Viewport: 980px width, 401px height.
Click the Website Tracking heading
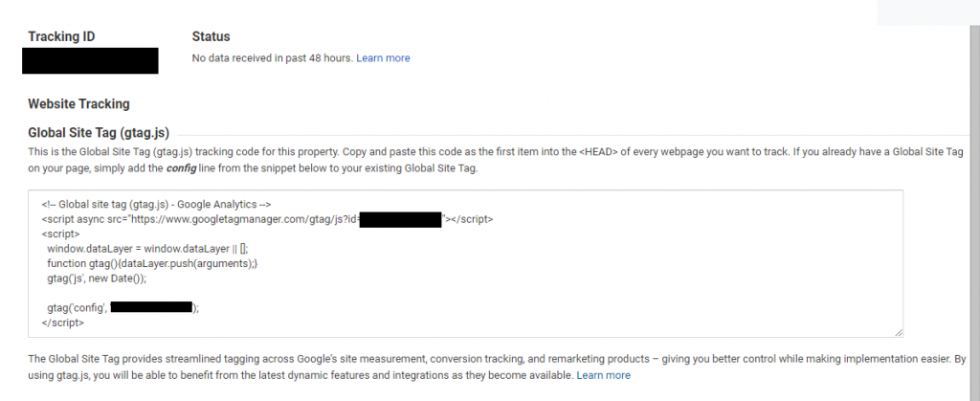78,103
